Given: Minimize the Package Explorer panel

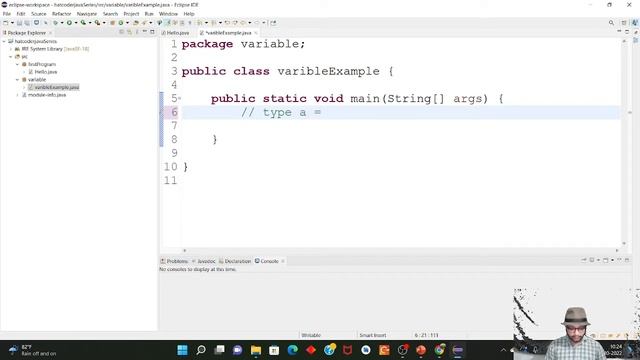Looking at the screenshot, I should point(144,32).
